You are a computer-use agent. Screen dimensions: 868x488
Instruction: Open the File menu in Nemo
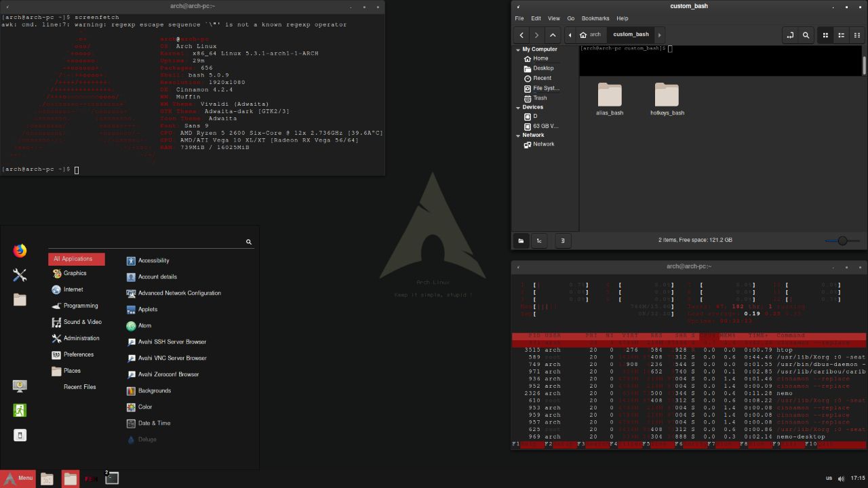519,18
